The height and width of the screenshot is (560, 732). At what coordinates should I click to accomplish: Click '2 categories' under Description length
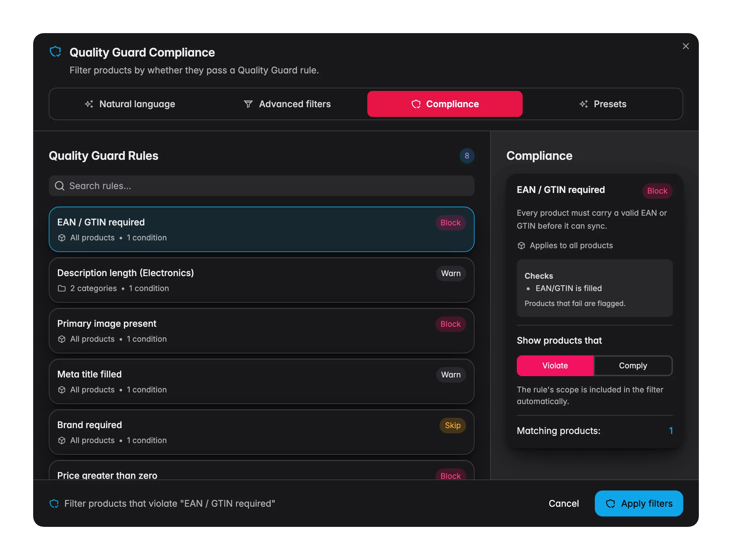click(93, 288)
